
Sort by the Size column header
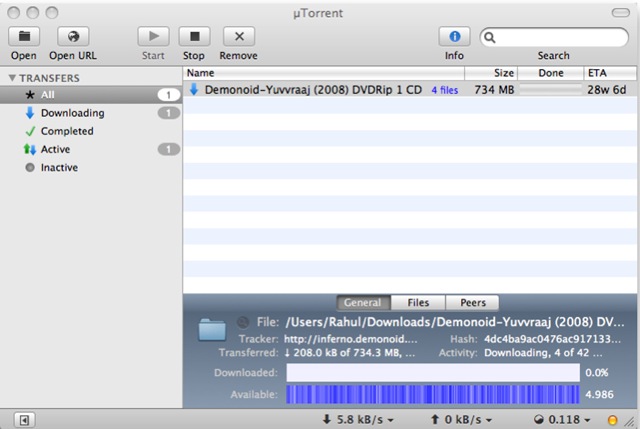click(x=491, y=73)
